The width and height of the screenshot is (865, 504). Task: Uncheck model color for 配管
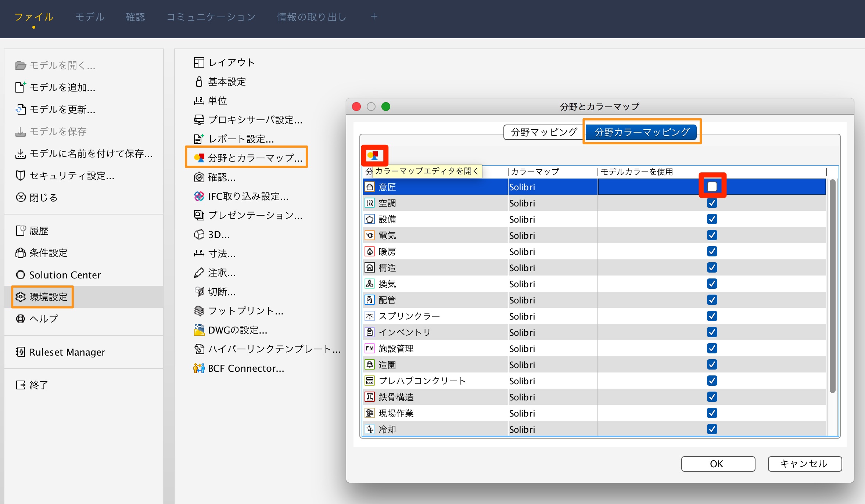point(712,300)
